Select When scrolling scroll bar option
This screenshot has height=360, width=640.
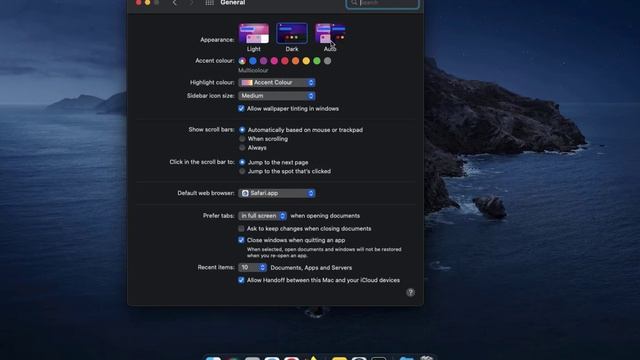(242, 139)
